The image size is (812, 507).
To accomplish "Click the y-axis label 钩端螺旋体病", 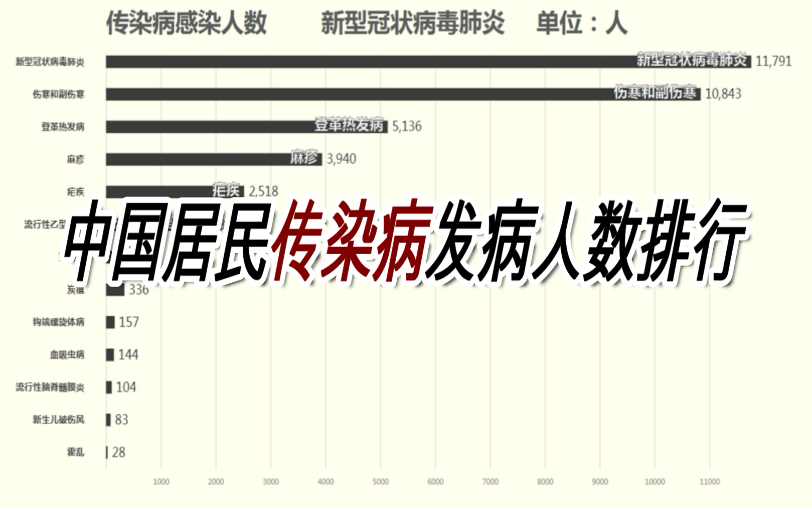I will (59, 322).
